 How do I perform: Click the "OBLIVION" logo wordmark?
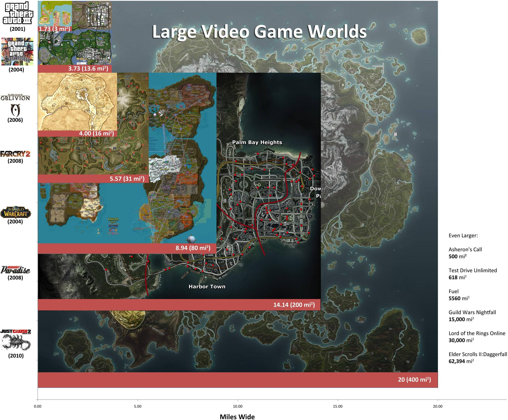point(15,98)
